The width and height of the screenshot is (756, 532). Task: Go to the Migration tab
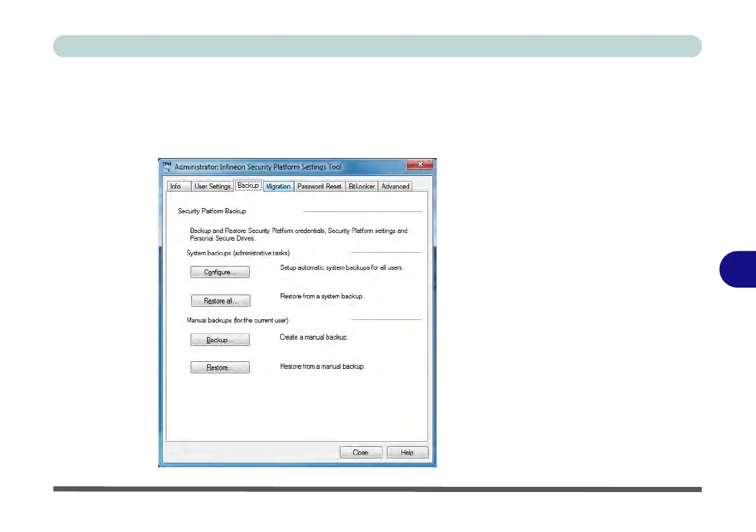(x=278, y=187)
